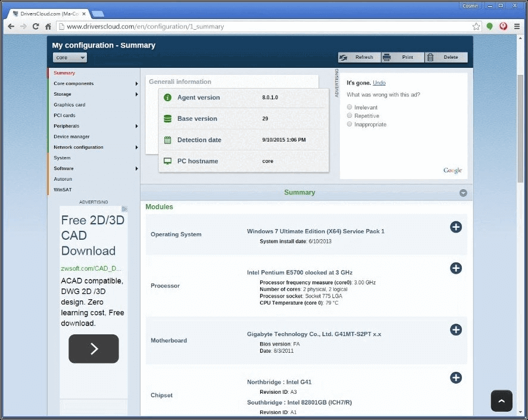Click the Base version database icon

point(167,118)
